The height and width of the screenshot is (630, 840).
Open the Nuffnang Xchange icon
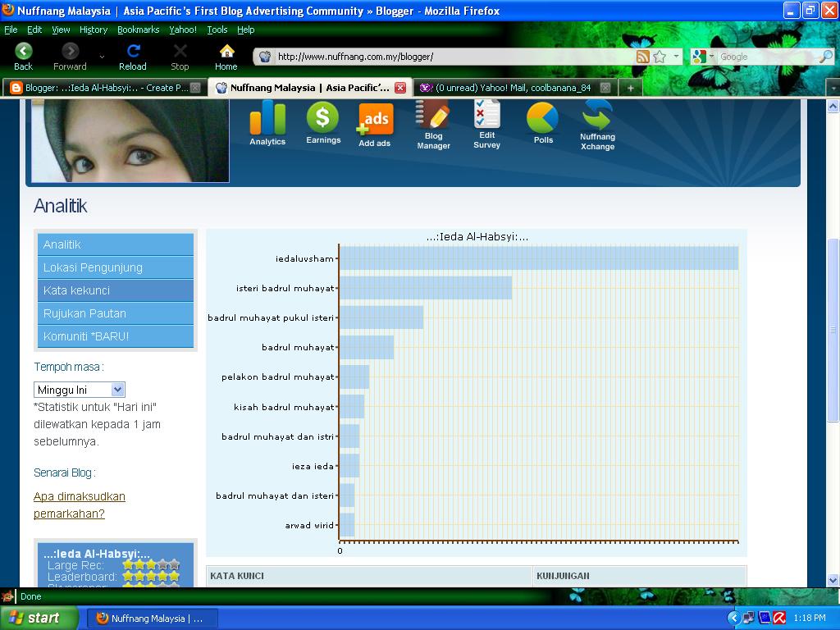(597, 126)
